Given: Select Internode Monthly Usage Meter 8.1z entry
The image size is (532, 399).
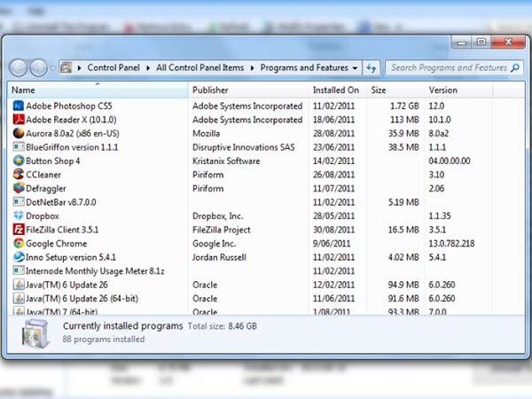Looking at the screenshot, I should [x=95, y=270].
